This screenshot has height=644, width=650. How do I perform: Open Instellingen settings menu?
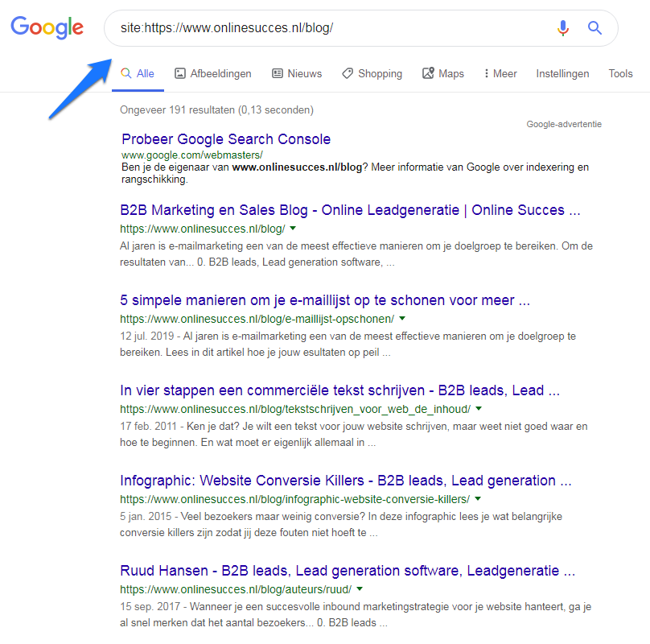click(562, 73)
